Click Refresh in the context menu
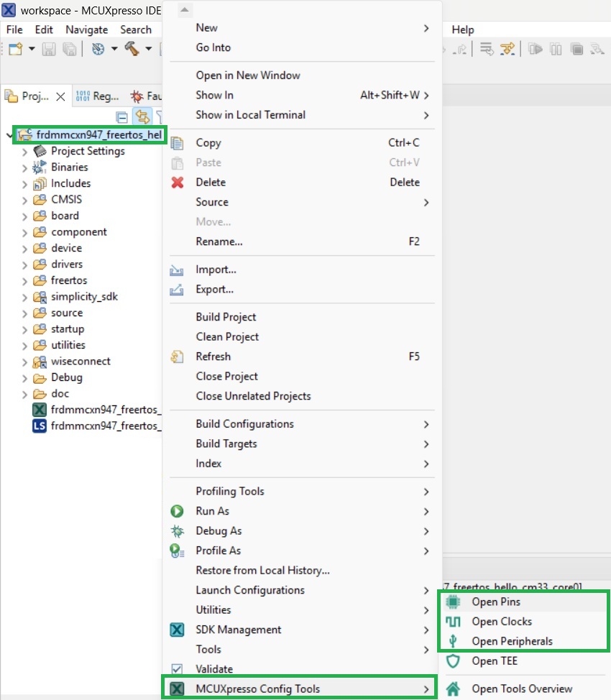The image size is (611, 700). [x=212, y=356]
